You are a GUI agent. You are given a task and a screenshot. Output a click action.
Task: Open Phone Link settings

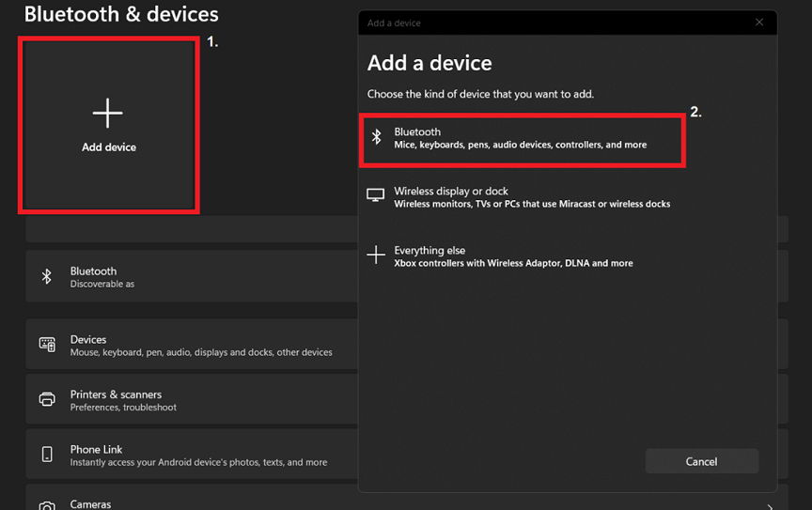pyautogui.click(x=192, y=455)
